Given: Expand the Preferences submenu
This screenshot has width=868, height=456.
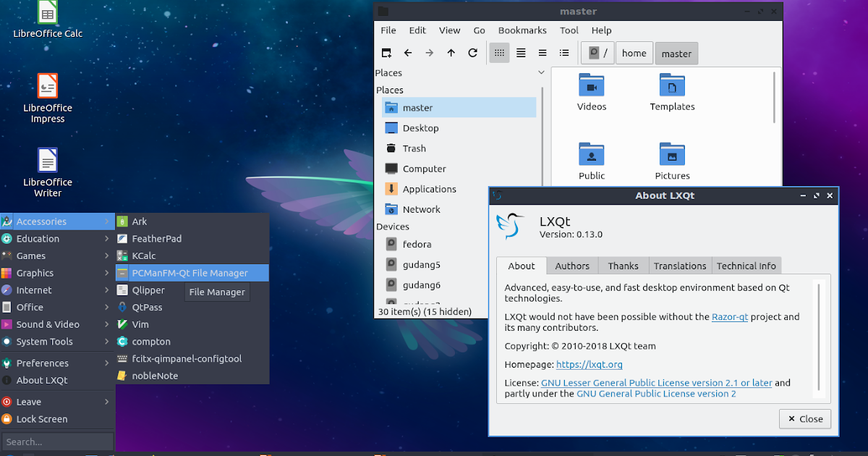Looking at the screenshot, I should click(x=43, y=363).
